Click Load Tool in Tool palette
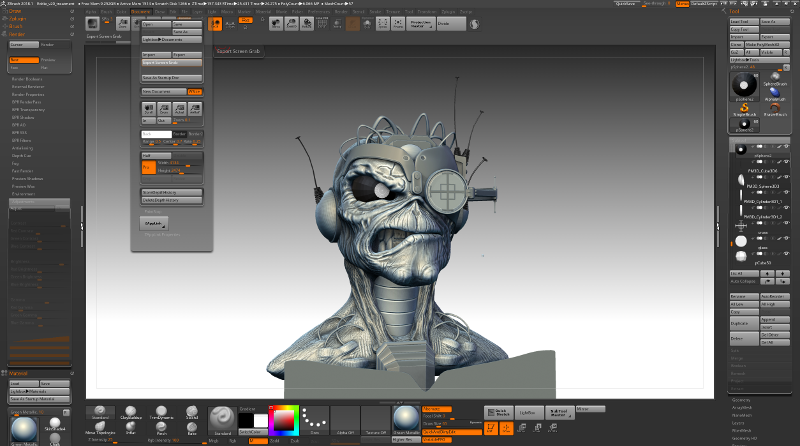Viewport: 800px width, 446px height. point(744,21)
